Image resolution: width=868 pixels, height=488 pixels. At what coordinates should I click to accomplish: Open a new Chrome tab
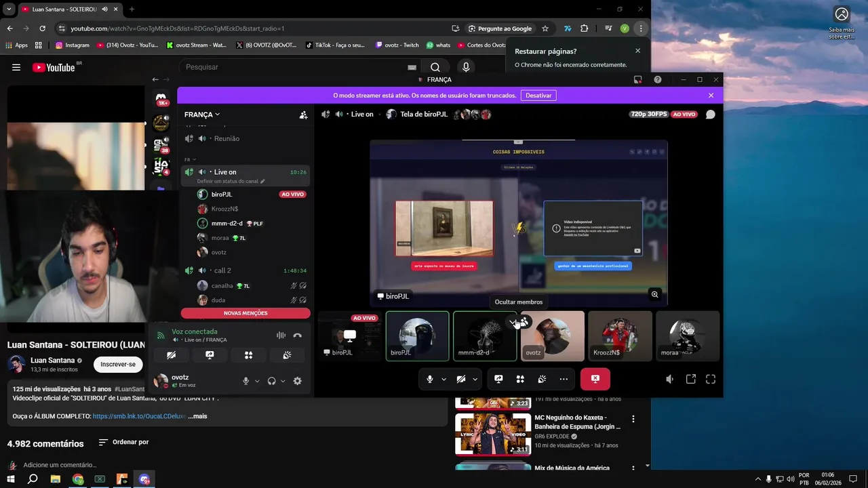tap(132, 9)
